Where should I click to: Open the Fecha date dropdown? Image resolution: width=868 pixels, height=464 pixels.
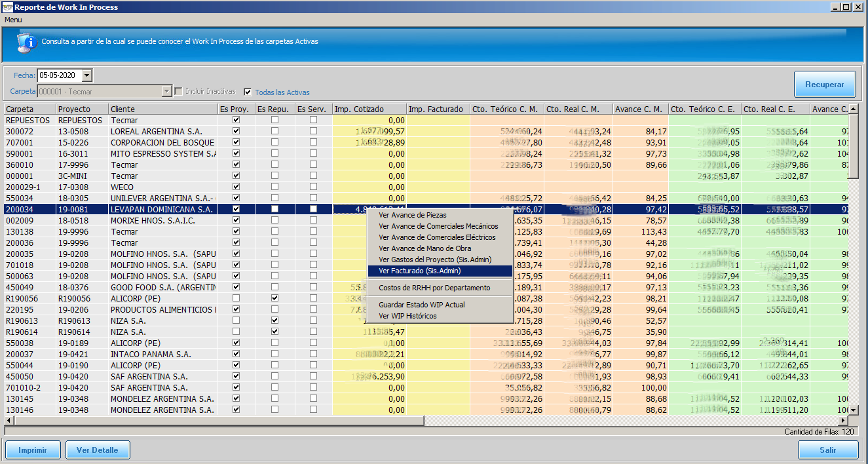pyautogui.click(x=87, y=75)
